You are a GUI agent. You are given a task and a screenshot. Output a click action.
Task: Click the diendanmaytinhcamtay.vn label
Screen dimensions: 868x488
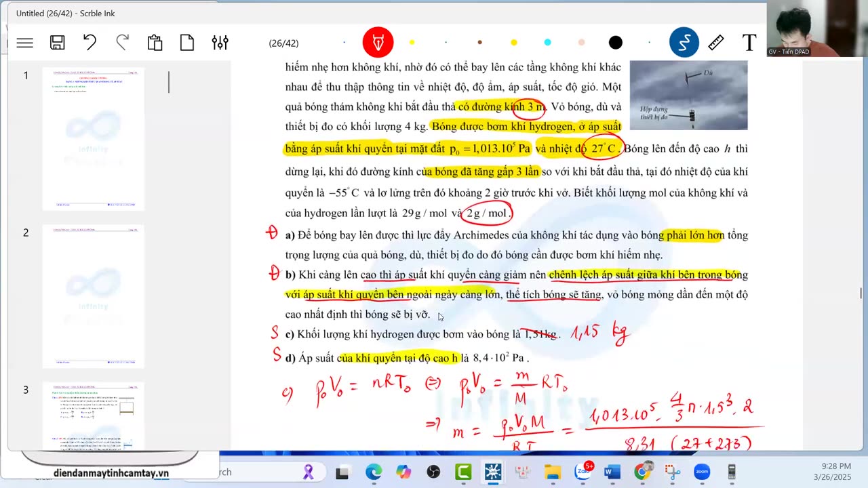(x=111, y=473)
